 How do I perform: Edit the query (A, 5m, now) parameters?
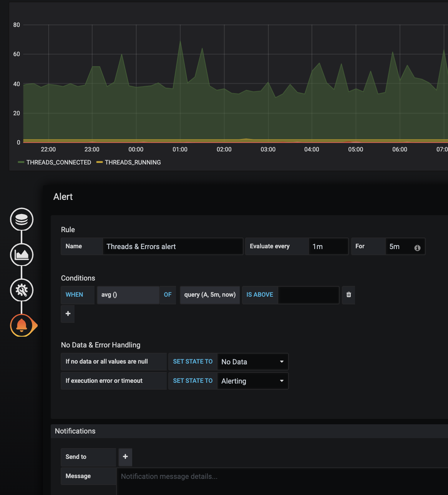coord(210,295)
